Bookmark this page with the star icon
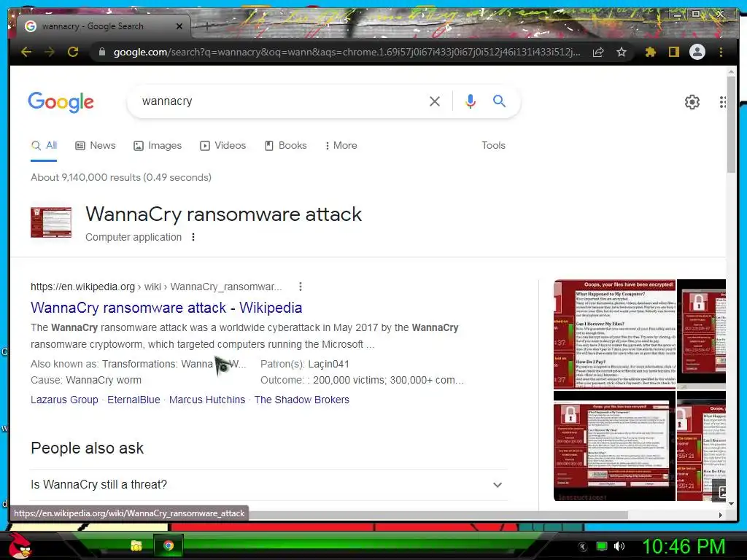Image resolution: width=747 pixels, height=560 pixels. pyautogui.click(x=622, y=52)
